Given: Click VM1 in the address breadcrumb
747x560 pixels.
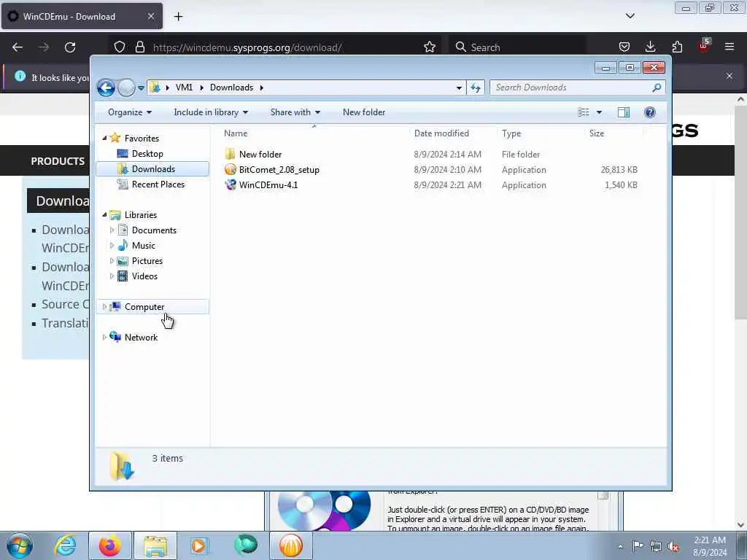Looking at the screenshot, I should click(184, 87).
